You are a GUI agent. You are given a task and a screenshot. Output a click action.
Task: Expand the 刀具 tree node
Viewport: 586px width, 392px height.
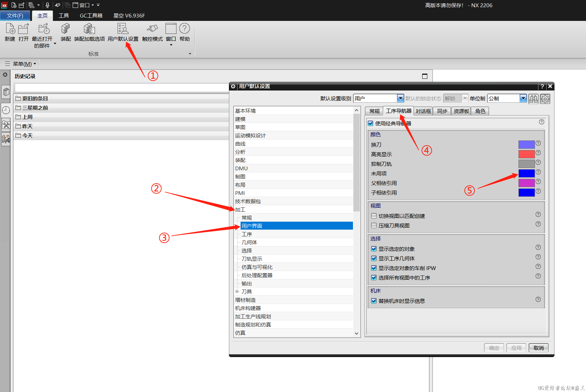pos(237,292)
